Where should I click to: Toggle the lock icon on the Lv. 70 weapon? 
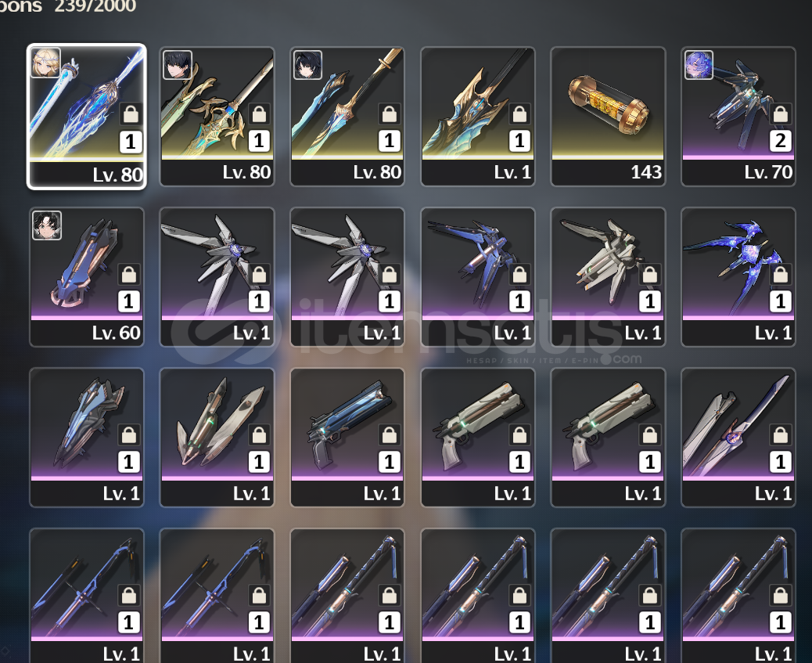point(781,114)
